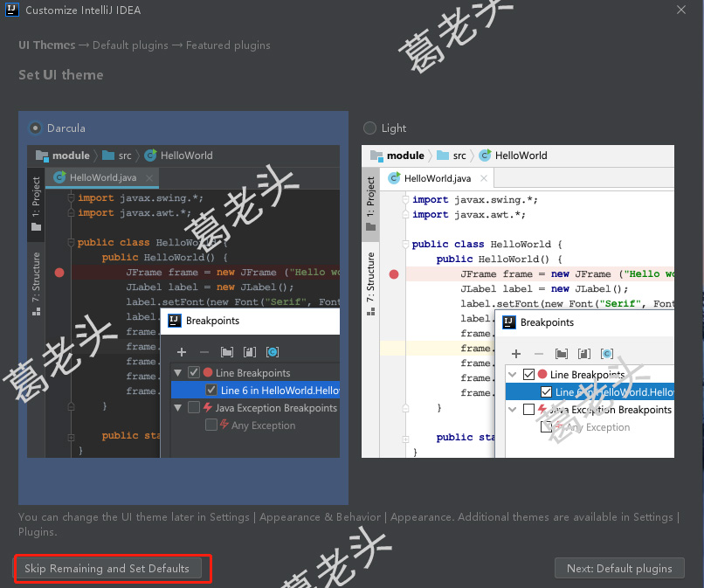Click red Line Breakpoints dot in Light preview
Viewport: 704px width, 588px height.
click(542, 374)
